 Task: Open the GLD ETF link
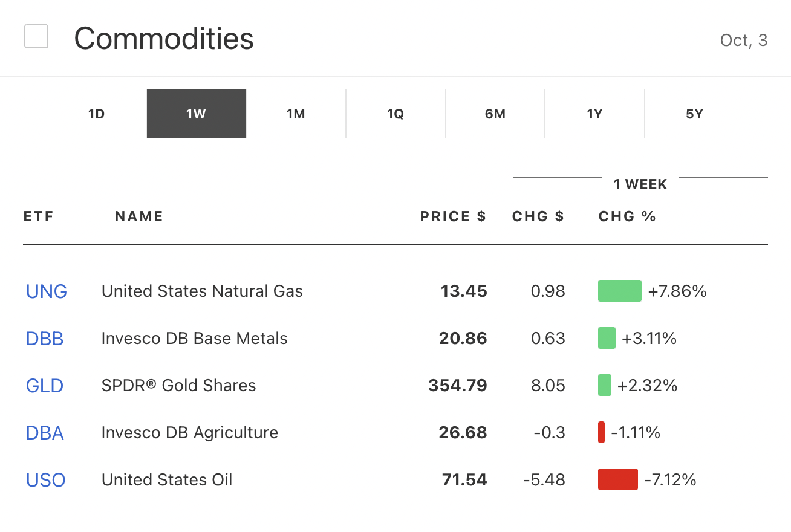45,386
